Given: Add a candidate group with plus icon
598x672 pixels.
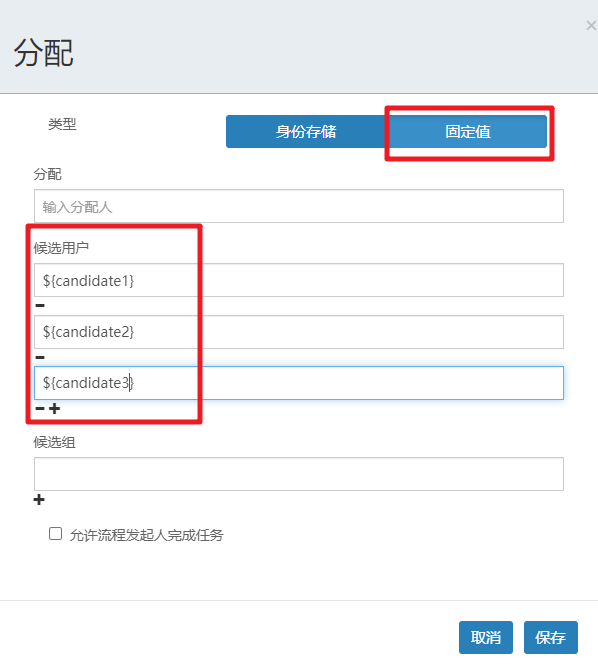Looking at the screenshot, I should [x=39, y=500].
